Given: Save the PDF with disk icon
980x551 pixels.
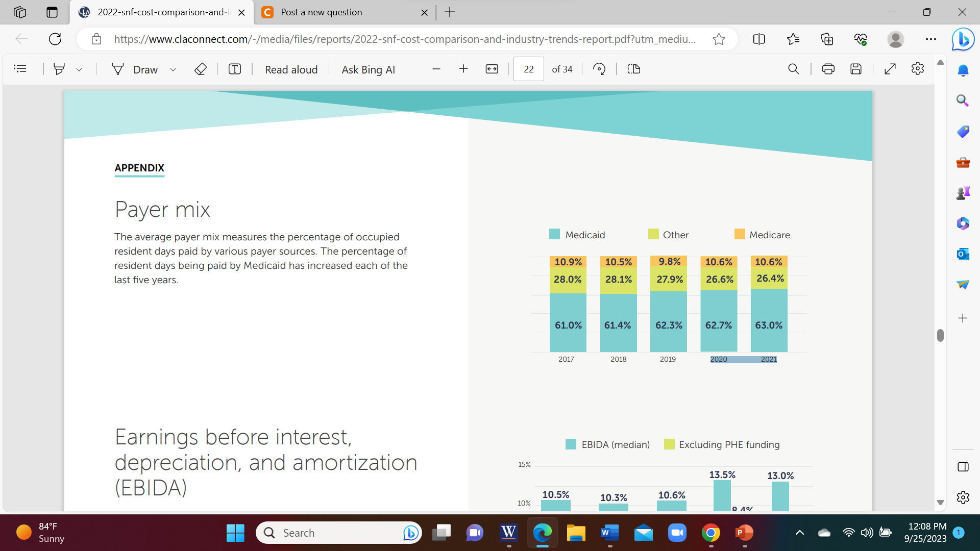Looking at the screenshot, I should click(856, 69).
